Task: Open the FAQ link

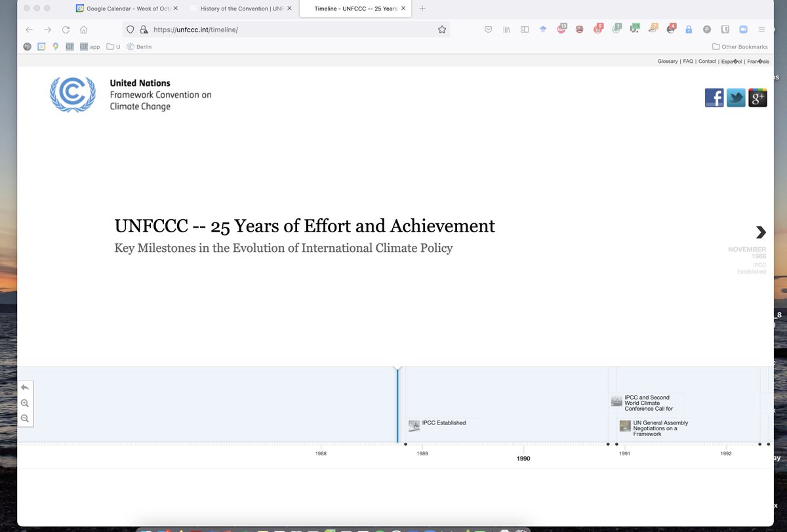Action: tap(688, 61)
